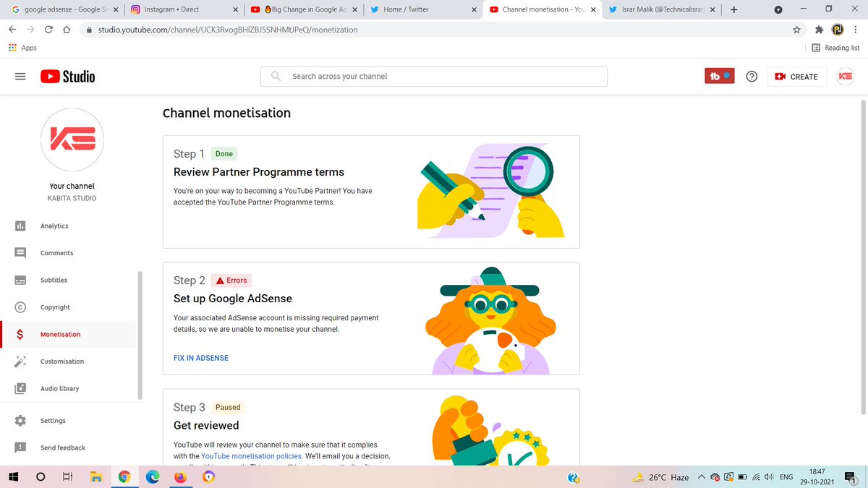Click the YouTube Studio logo
The width and height of the screenshot is (868, 488).
pos(67,77)
